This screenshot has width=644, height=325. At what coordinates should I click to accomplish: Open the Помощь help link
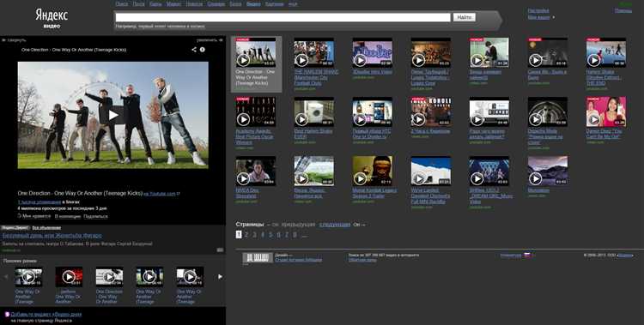pos(623,10)
